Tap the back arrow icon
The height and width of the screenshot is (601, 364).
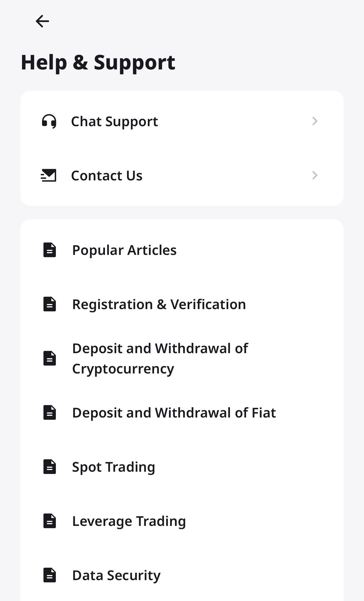42,21
